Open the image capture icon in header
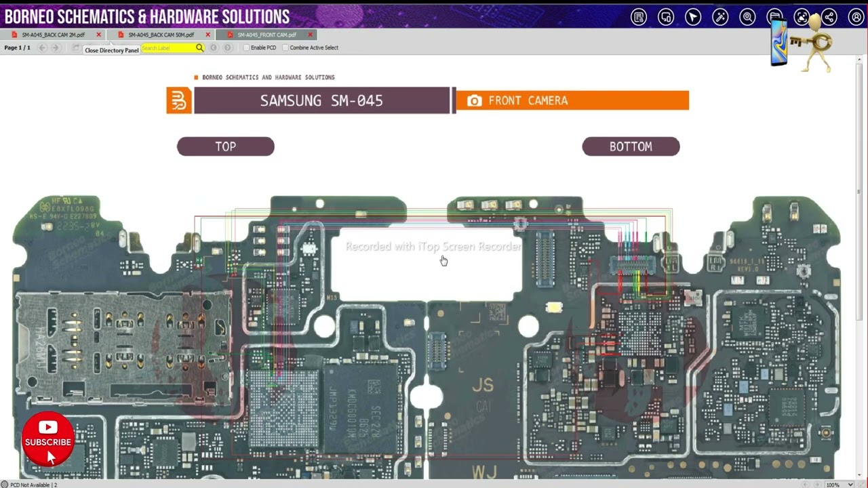Screen dimensions: 868x488 click(802, 18)
